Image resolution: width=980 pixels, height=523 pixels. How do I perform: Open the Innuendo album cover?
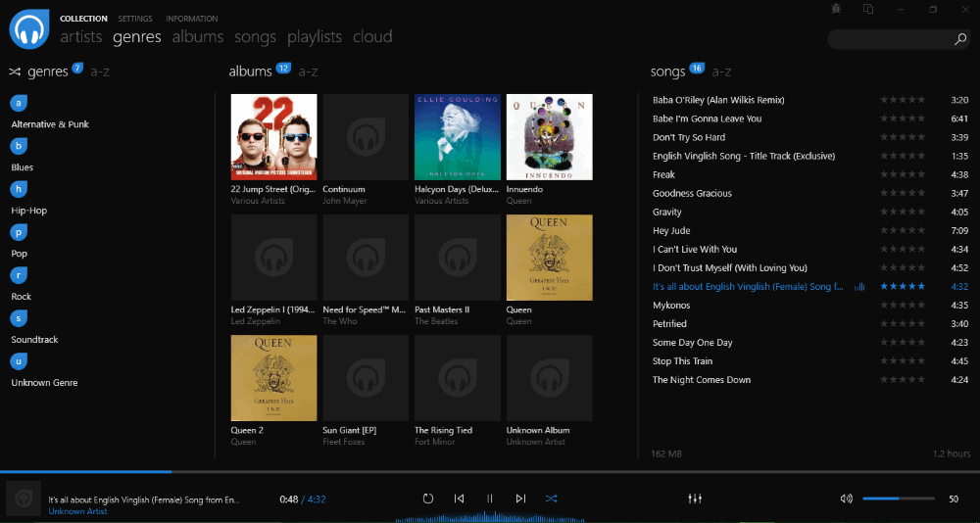[550, 137]
